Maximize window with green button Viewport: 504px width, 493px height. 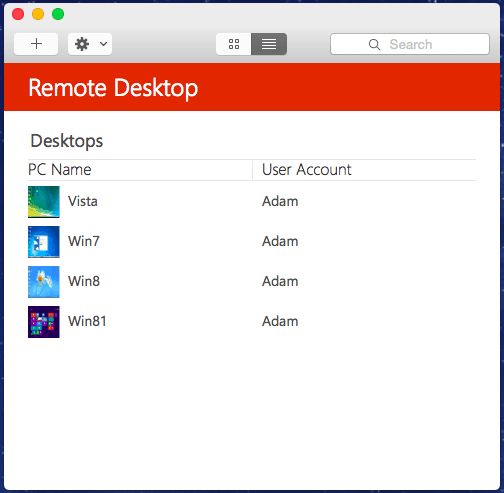coord(58,14)
